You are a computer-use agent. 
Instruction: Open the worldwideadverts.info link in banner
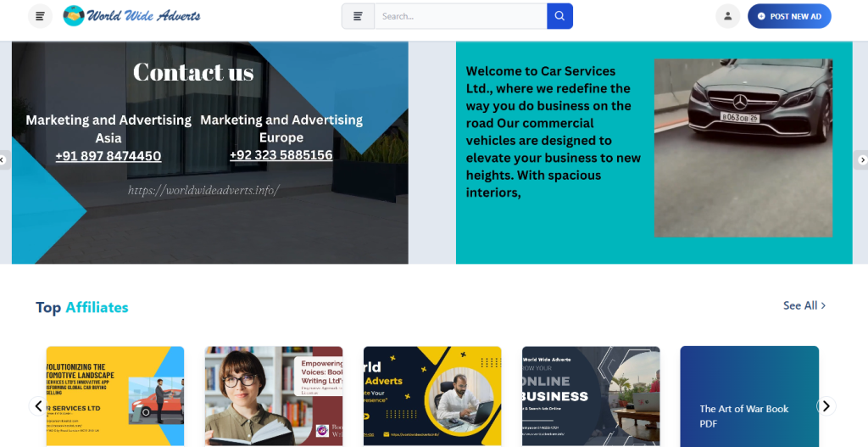click(x=203, y=190)
